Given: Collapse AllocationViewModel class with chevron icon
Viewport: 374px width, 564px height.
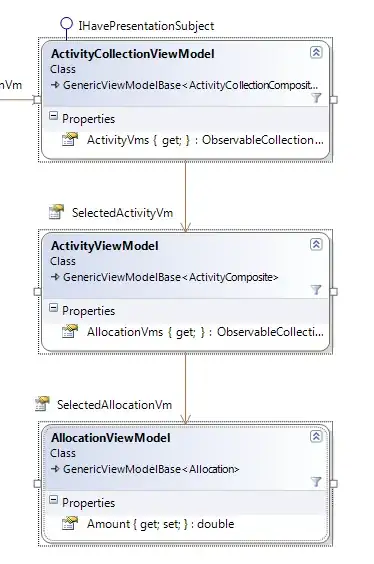Looking at the screenshot, I should [316, 437].
